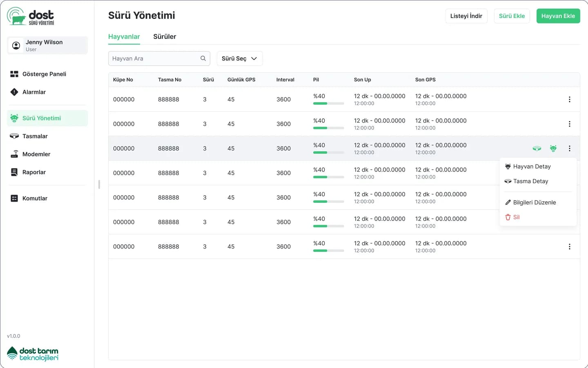
Task: Click the Sürü Ekle button
Action: [512, 16]
